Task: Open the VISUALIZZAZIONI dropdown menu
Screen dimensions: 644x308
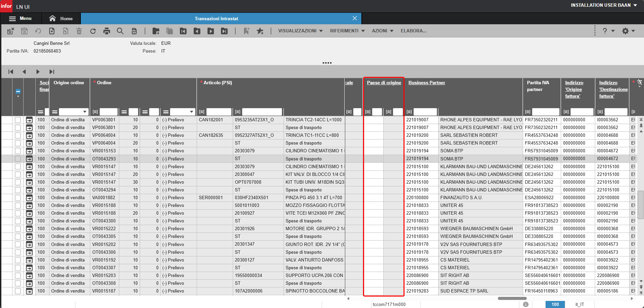Action: (x=300, y=31)
